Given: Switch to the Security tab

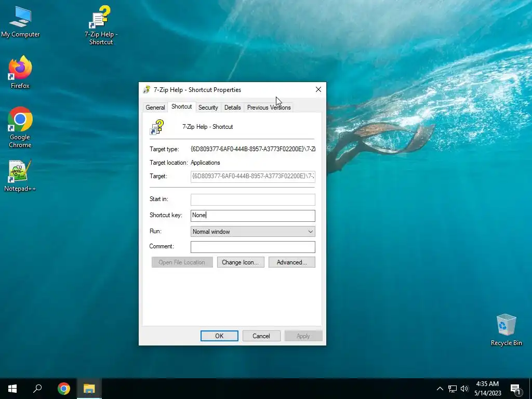Looking at the screenshot, I should [x=208, y=107].
